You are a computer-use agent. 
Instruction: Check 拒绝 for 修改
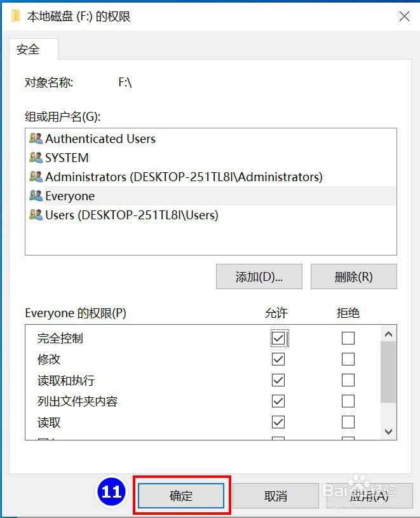click(347, 358)
